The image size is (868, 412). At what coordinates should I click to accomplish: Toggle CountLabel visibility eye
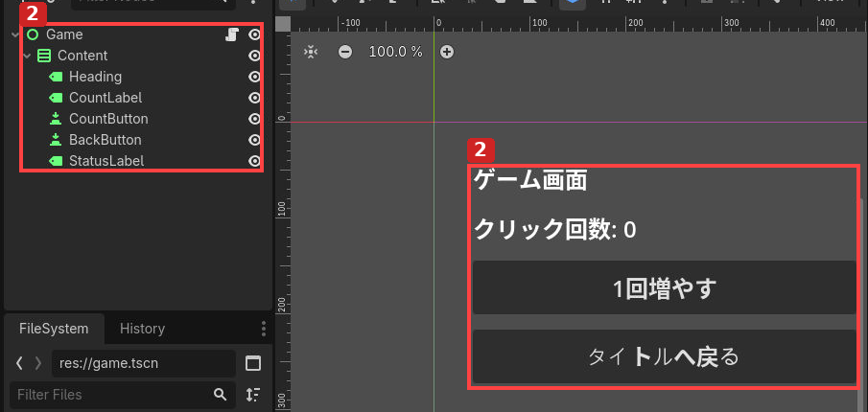[x=254, y=98]
